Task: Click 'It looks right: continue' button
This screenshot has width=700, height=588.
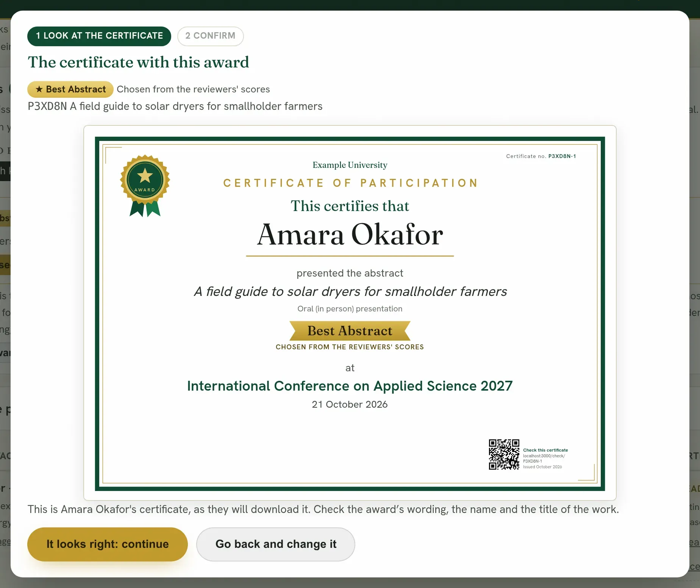Action: point(108,544)
